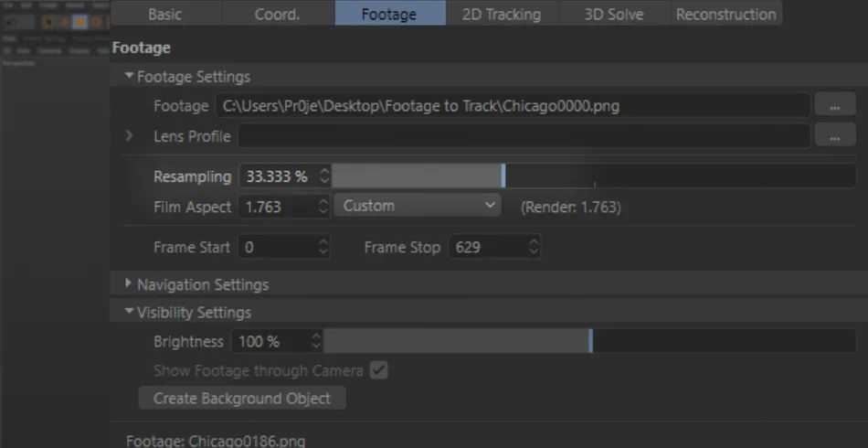Click Create Background Object button
Screen dimensions: 868x448
point(242,398)
